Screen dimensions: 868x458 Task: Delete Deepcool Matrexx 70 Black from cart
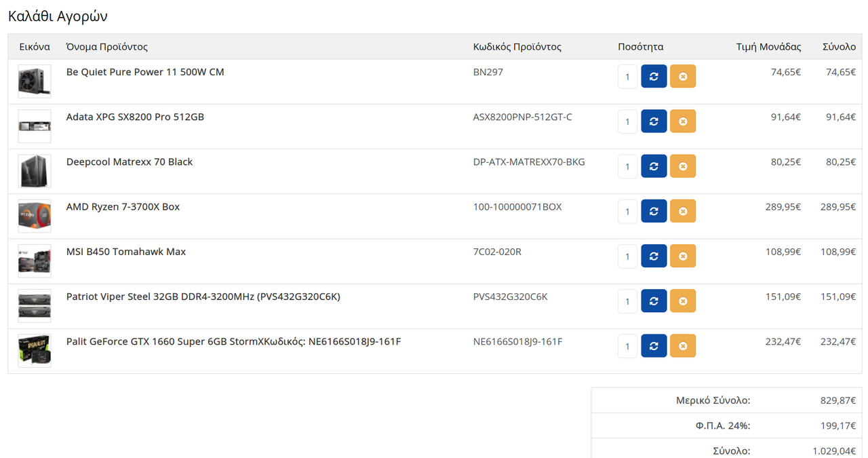coord(683,166)
